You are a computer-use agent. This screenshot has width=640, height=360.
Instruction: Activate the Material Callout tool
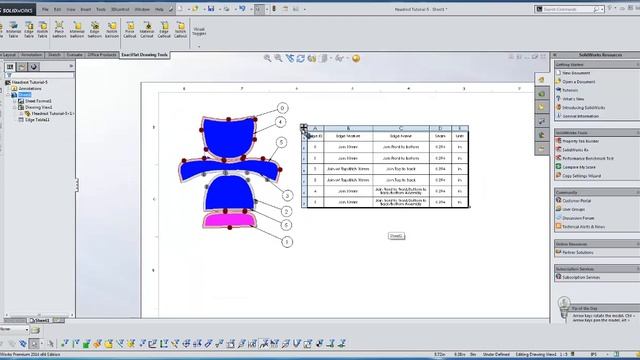(147, 30)
